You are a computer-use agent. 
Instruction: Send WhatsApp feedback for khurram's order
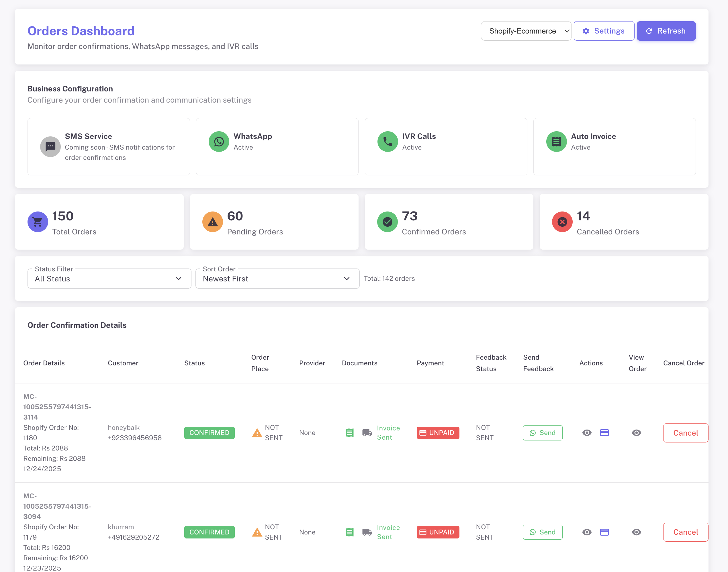click(x=543, y=532)
